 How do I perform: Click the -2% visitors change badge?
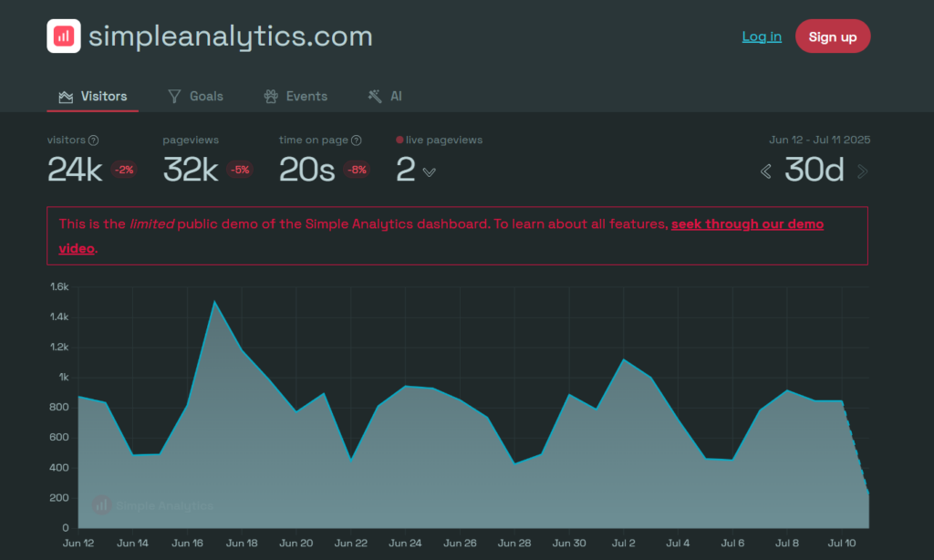123,170
